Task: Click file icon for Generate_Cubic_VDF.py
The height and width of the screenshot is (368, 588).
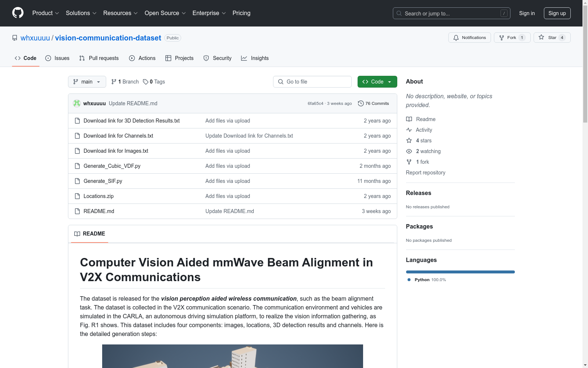Action: coord(77,166)
